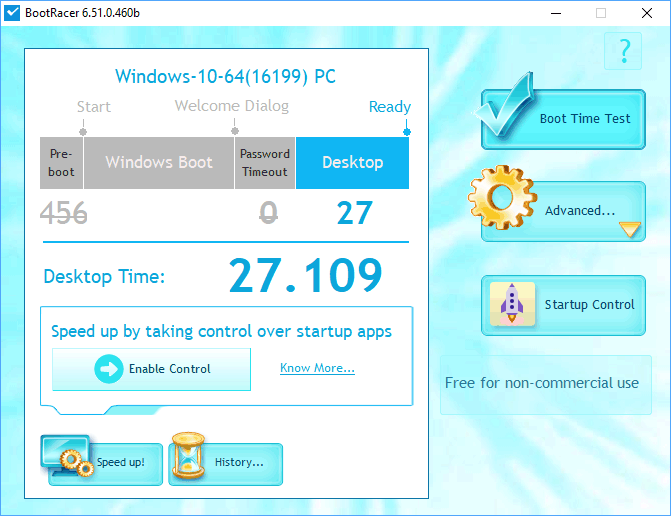Screen dimensions: 671x516
Task: Click Enable Control button
Action: tap(151, 369)
